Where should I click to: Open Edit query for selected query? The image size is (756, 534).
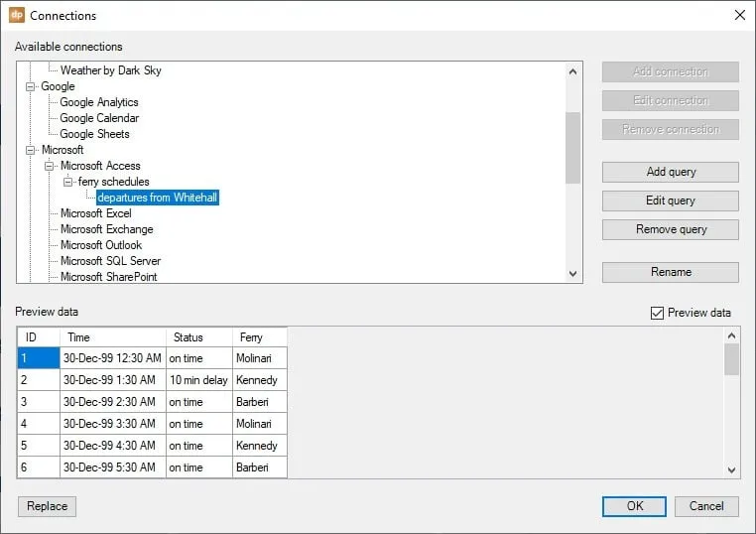670,200
